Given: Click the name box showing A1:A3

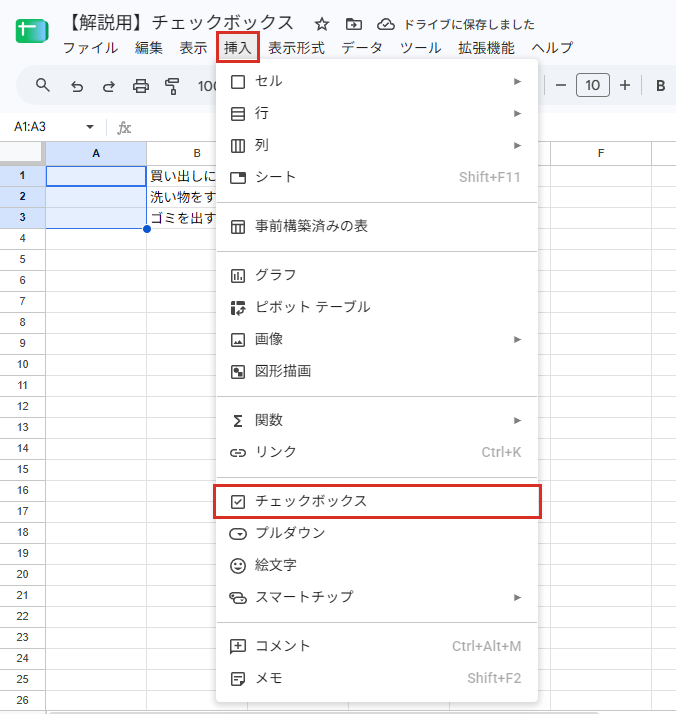Looking at the screenshot, I should (x=30, y=127).
